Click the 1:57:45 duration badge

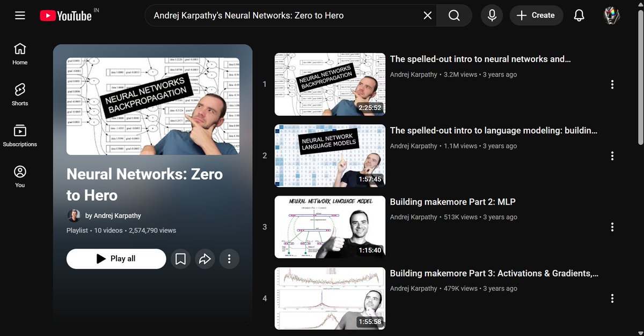coord(370,179)
